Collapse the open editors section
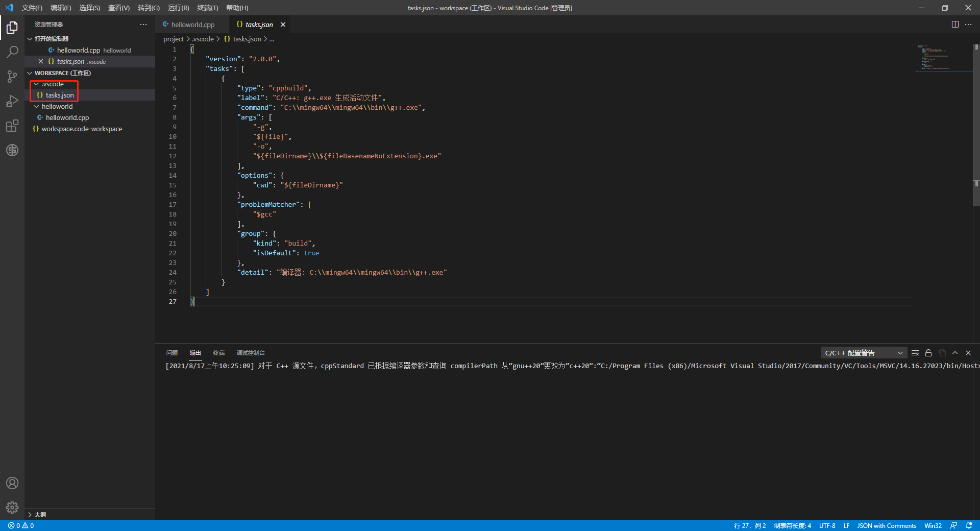980x531 pixels. 30,39
